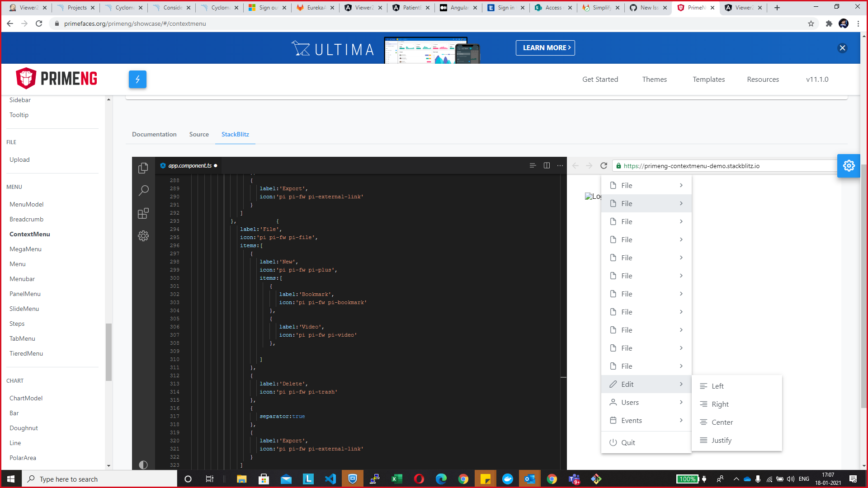
Task: Switch to the Source tab
Action: point(199,134)
